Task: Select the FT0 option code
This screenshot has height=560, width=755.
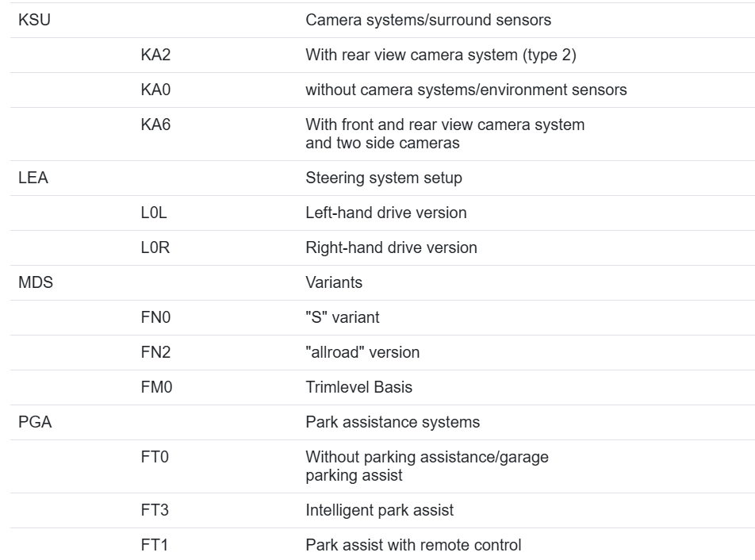Action: click(x=155, y=457)
